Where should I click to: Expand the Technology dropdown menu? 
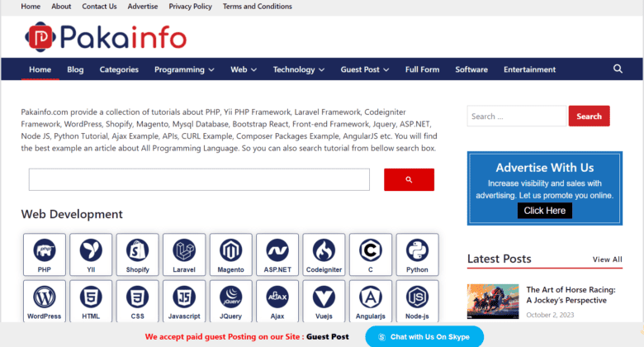(299, 69)
